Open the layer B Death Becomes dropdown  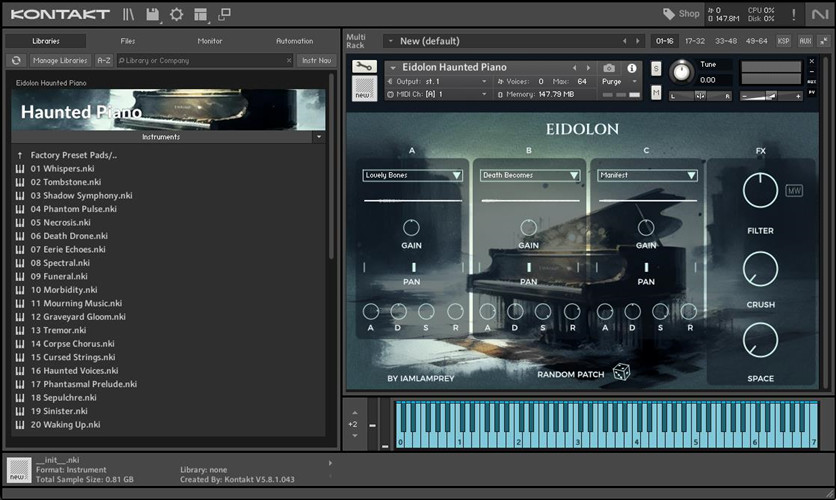pos(529,175)
